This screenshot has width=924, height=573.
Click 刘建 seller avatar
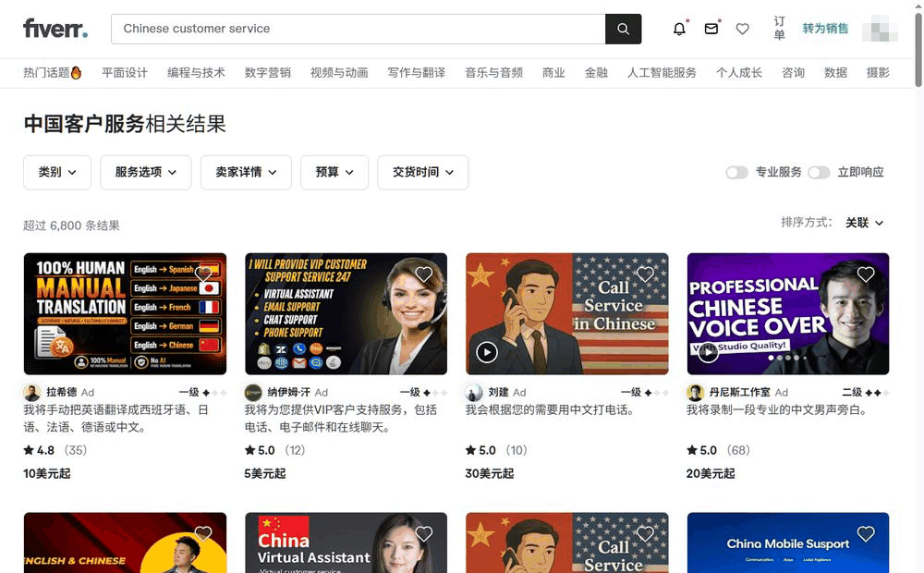pos(474,392)
